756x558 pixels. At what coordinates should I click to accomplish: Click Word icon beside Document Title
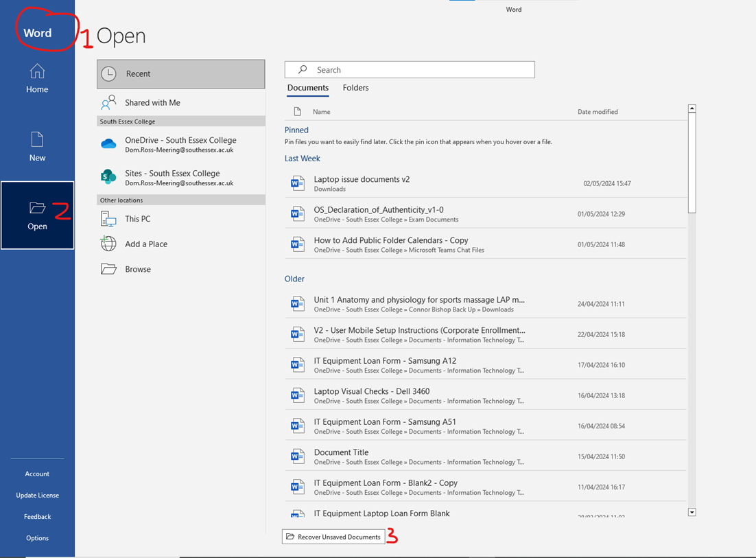click(298, 456)
